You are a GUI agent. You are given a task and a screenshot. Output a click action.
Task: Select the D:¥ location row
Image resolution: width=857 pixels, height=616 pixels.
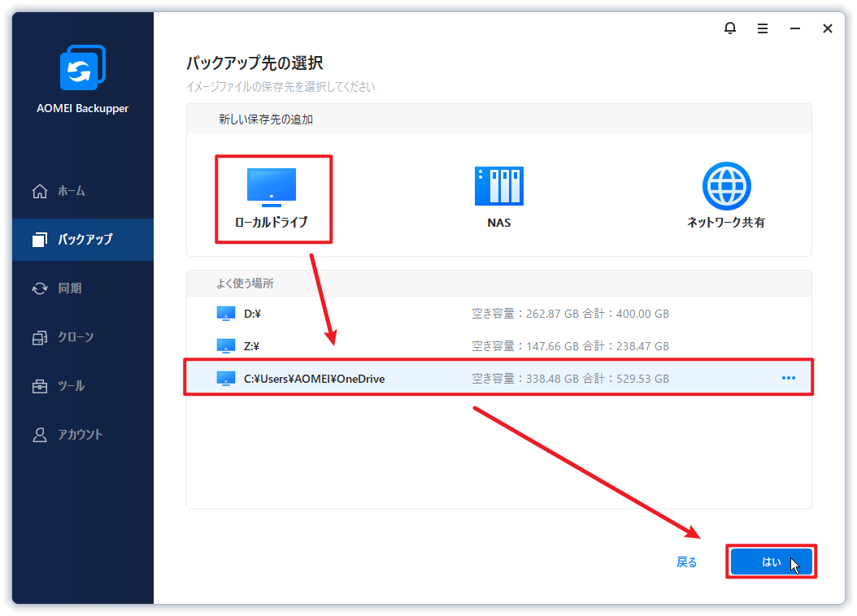(x=499, y=314)
